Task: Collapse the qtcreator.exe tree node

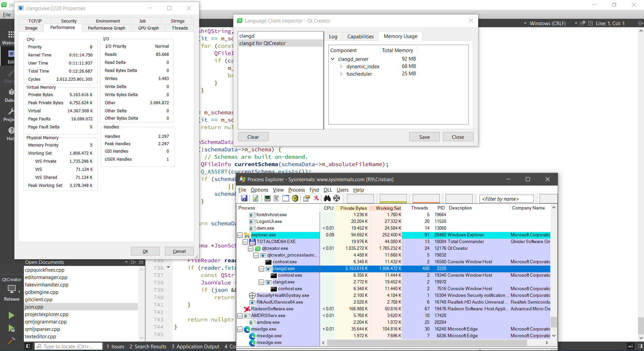Action: (x=251, y=248)
